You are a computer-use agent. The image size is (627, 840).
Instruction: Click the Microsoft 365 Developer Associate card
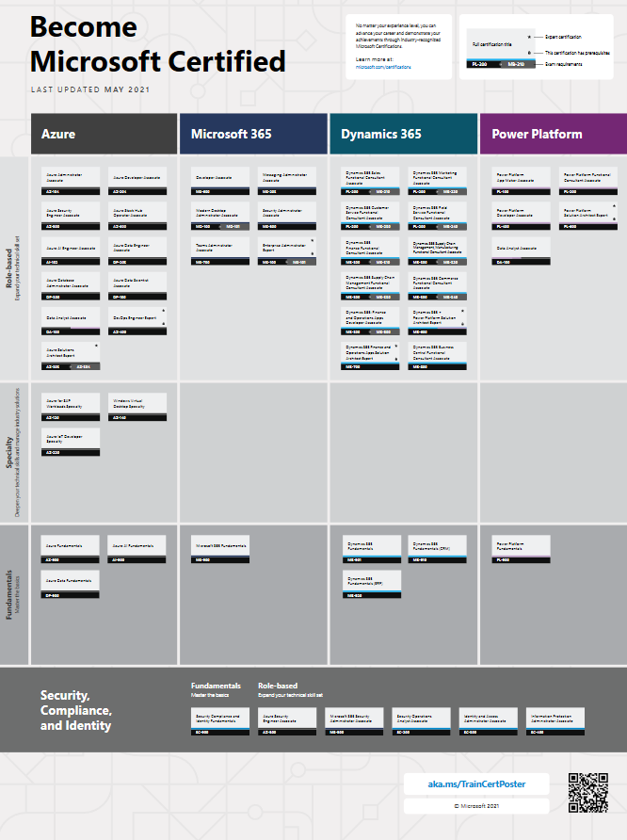coord(220,181)
